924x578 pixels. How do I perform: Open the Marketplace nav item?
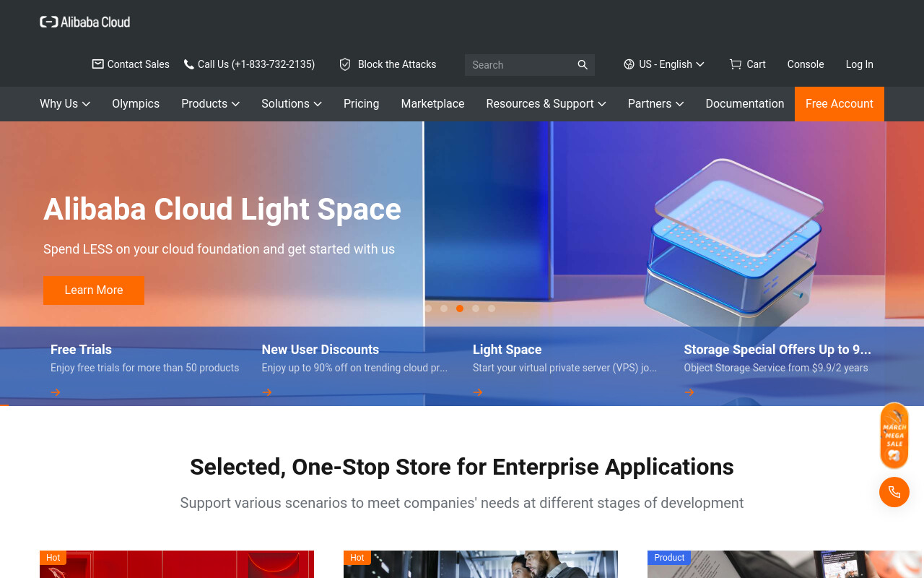click(x=433, y=104)
